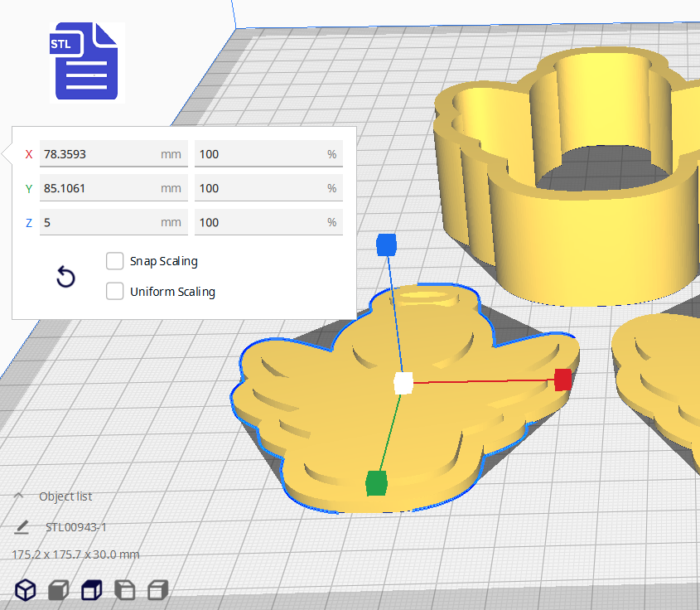
Task: Click the blue STL file logo
Action: pyautogui.click(x=86, y=61)
